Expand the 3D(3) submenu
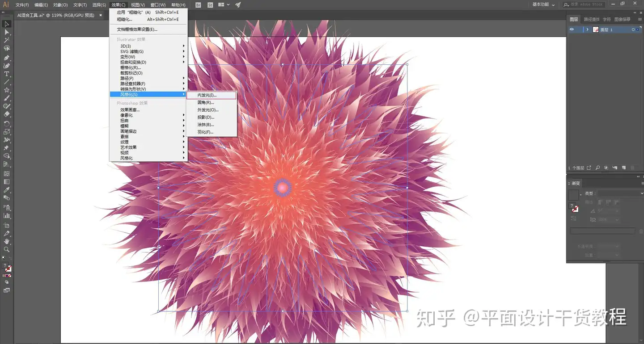Screen dimensions: 644x344 (148, 46)
